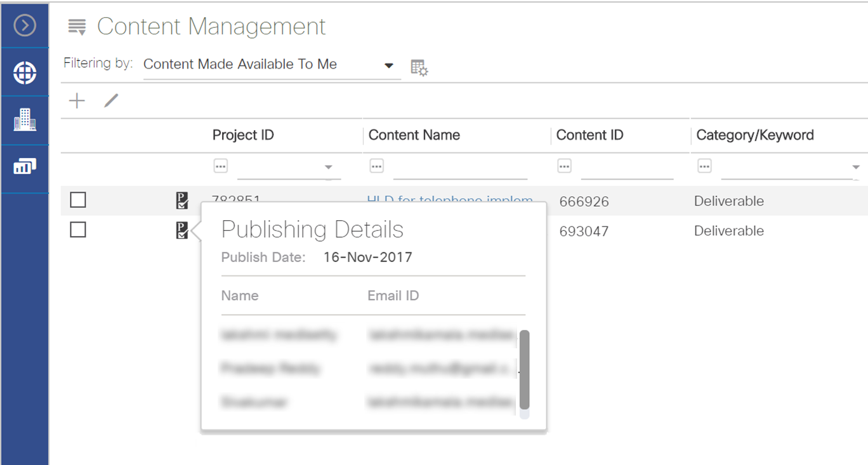
Task: Click the Content ID filter input field
Action: point(627,167)
